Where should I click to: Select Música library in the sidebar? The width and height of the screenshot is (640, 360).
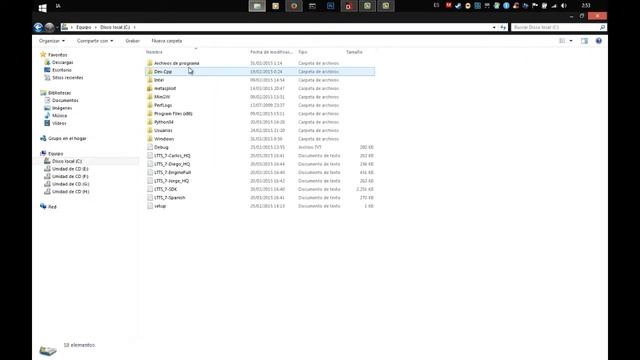pos(59,116)
